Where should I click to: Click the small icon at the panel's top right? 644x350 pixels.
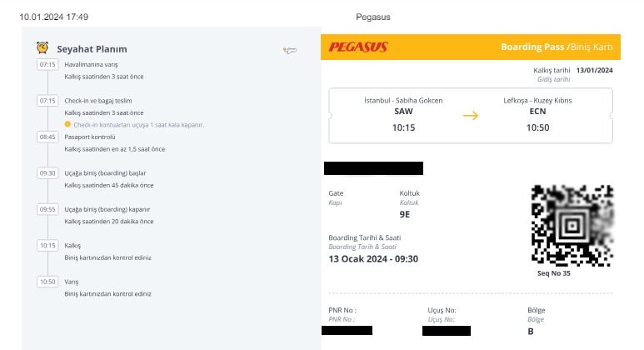click(290, 51)
